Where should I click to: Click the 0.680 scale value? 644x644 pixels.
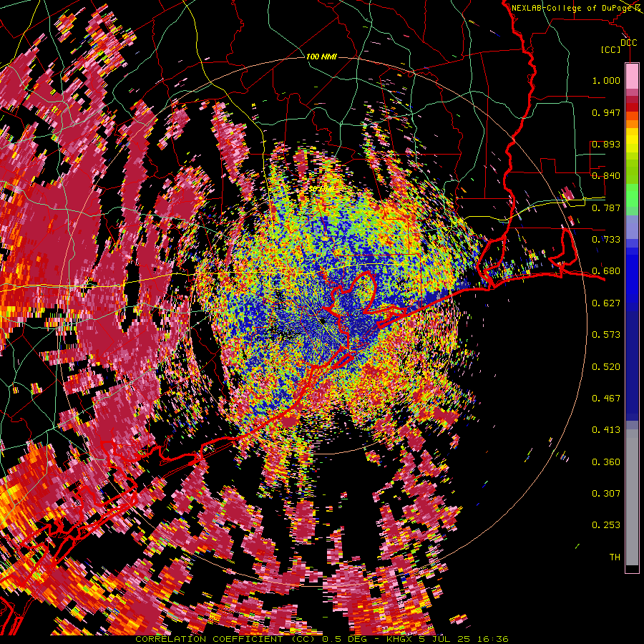pos(606,271)
